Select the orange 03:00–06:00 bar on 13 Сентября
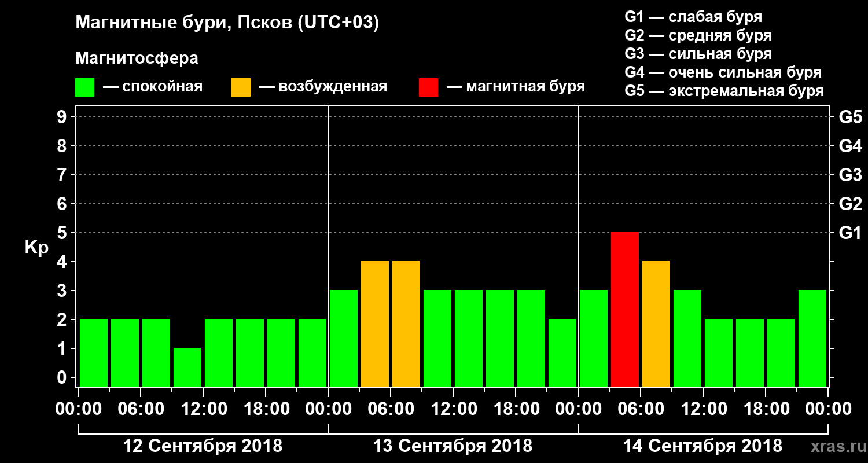Image resolution: width=868 pixels, height=463 pixels. tap(375, 324)
